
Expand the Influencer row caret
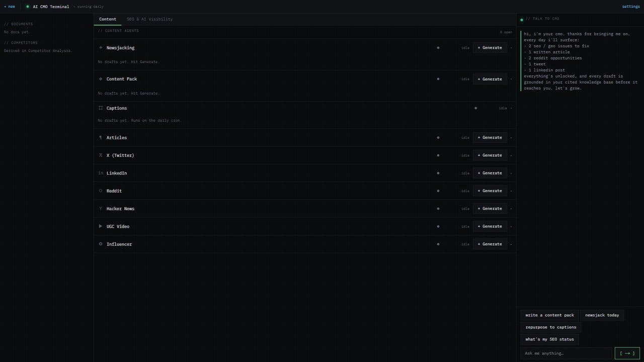pos(511,244)
